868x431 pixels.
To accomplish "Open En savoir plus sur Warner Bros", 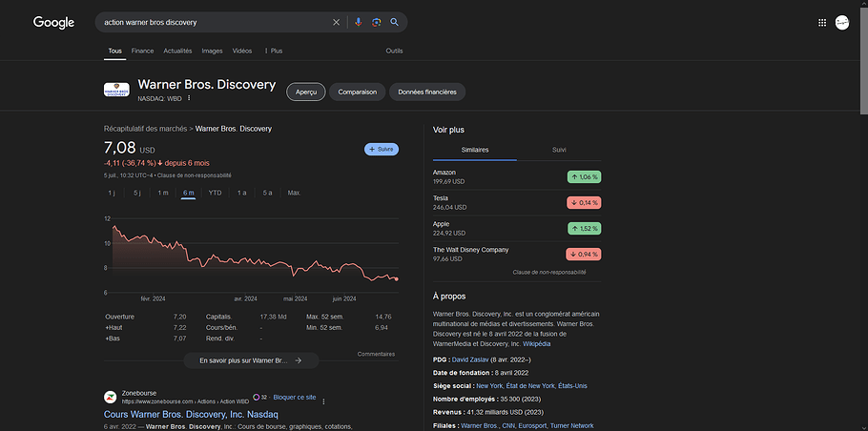I will click(251, 360).
